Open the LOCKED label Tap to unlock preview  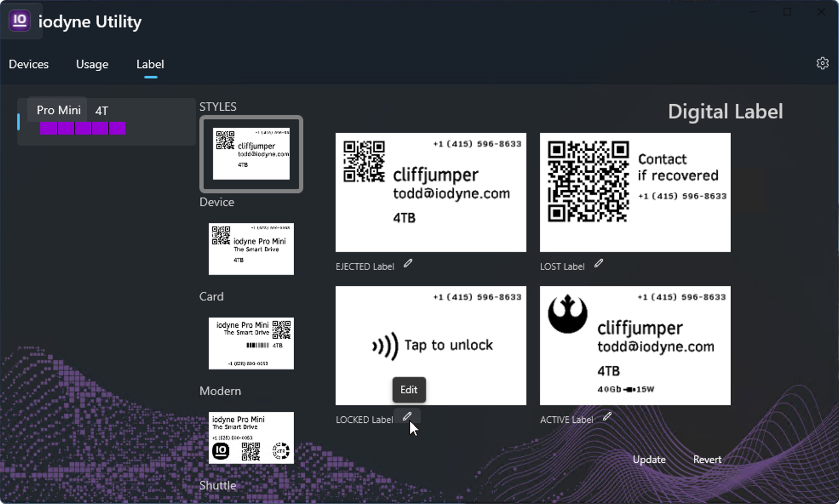pos(431,346)
